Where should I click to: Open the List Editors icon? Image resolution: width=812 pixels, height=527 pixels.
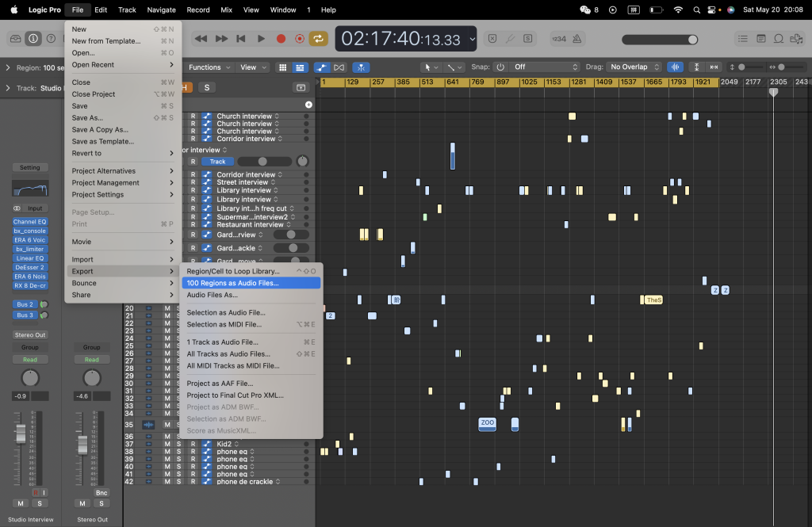742,39
